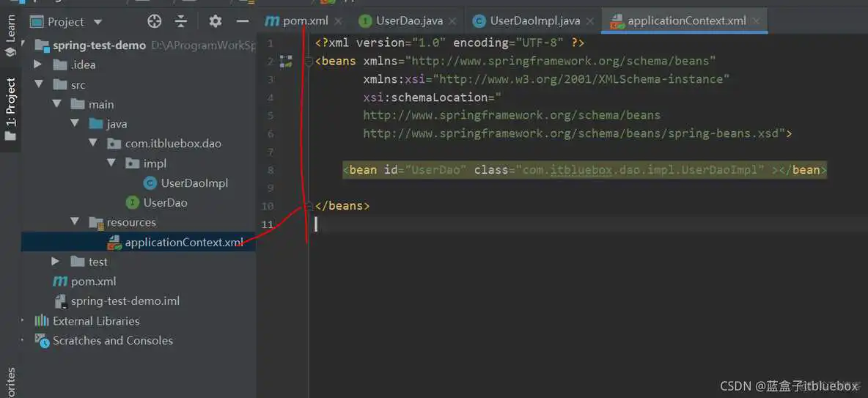The height and width of the screenshot is (398, 868).
Task: Click the UserDaoImpl class icon in tree
Action: [x=150, y=183]
